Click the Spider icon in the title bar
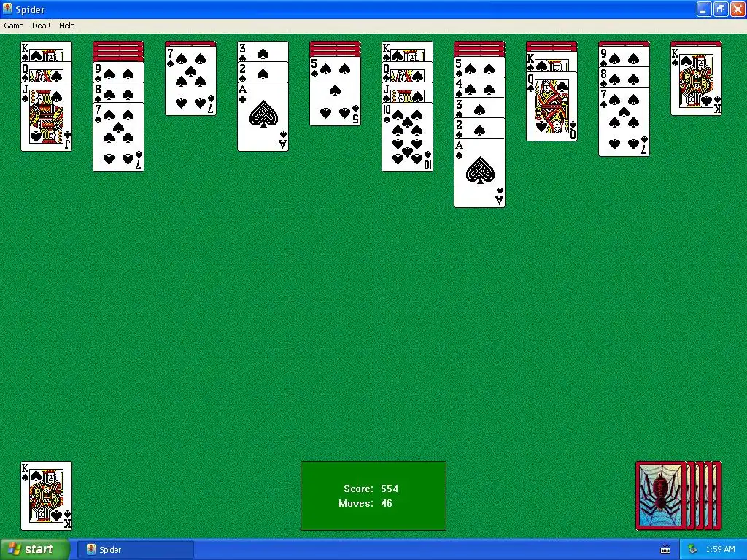The width and height of the screenshot is (747, 560). tap(7, 9)
